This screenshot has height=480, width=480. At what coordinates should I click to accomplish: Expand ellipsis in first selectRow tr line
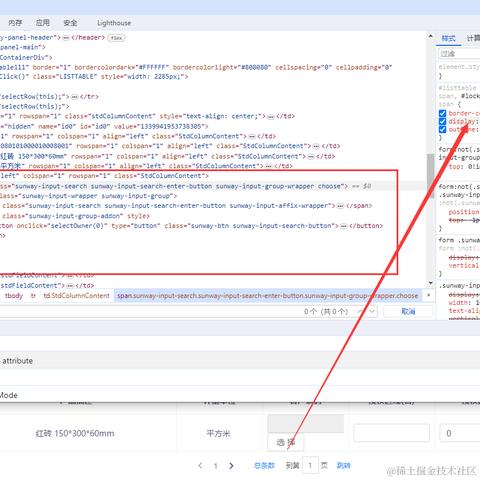[x=75, y=97]
